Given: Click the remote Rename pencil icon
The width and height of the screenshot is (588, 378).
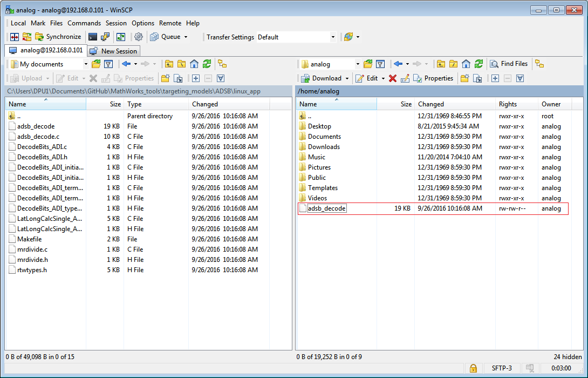Looking at the screenshot, I should coord(405,78).
